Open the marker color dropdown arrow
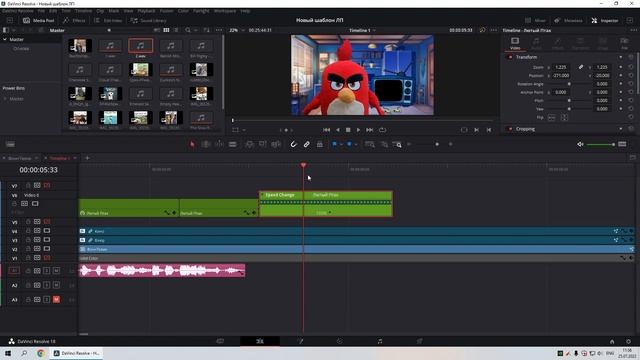Viewport: 640px width, 360px height. click(x=356, y=144)
